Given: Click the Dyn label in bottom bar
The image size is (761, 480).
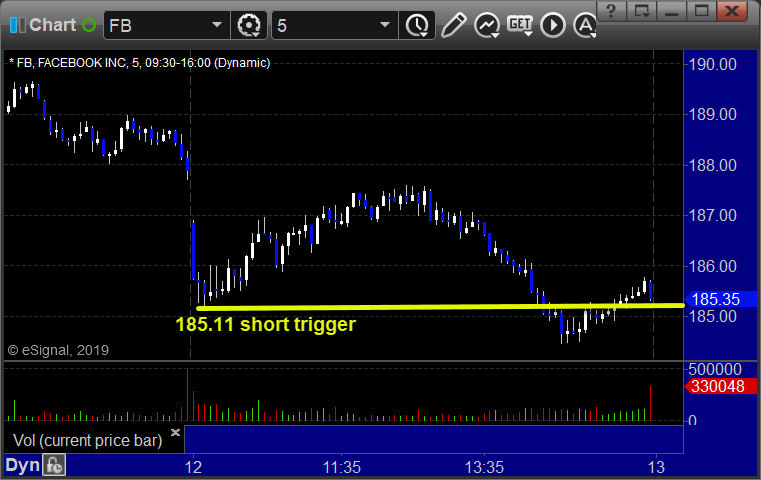Looking at the screenshot, I should tap(22, 465).
